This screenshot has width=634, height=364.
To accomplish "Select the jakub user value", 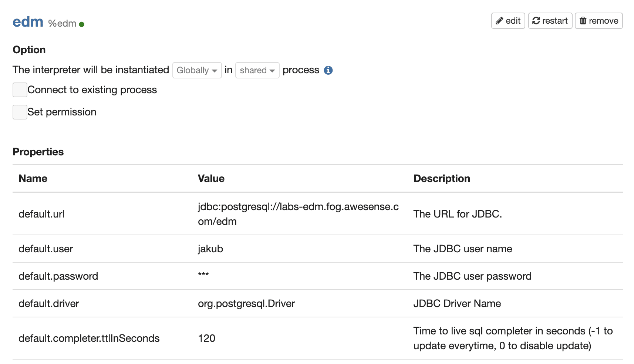I will [x=210, y=249].
